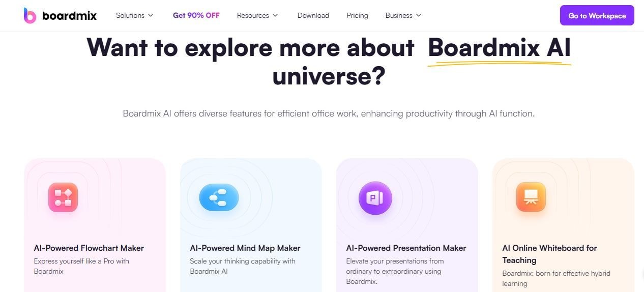Open the Download menu item
This screenshot has height=292, width=644.
click(x=313, y=15)
